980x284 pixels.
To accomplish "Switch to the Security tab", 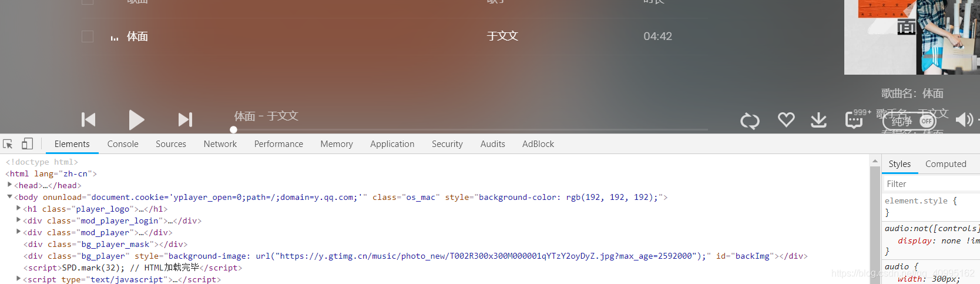I will [447, 144].
